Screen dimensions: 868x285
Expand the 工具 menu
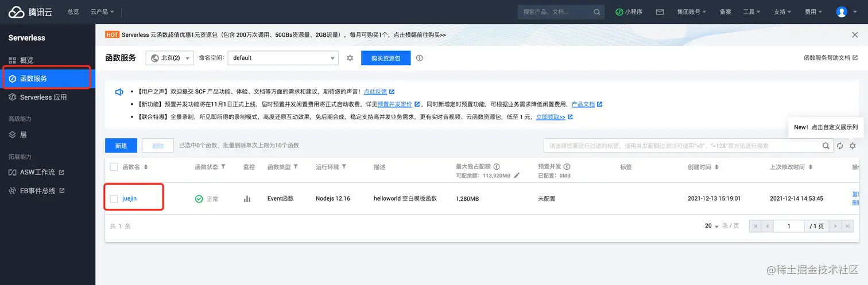751,12
